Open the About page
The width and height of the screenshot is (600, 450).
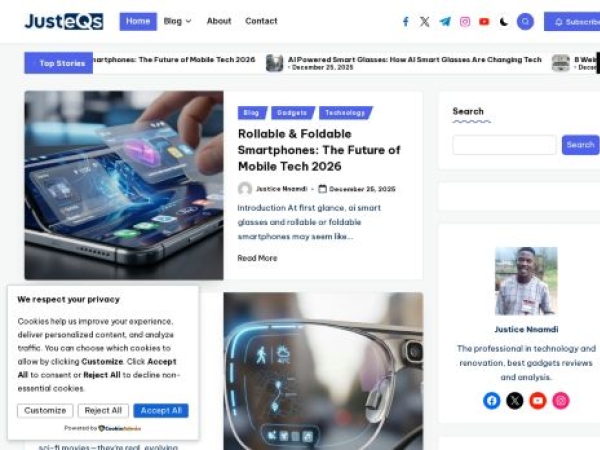point(219,21)
